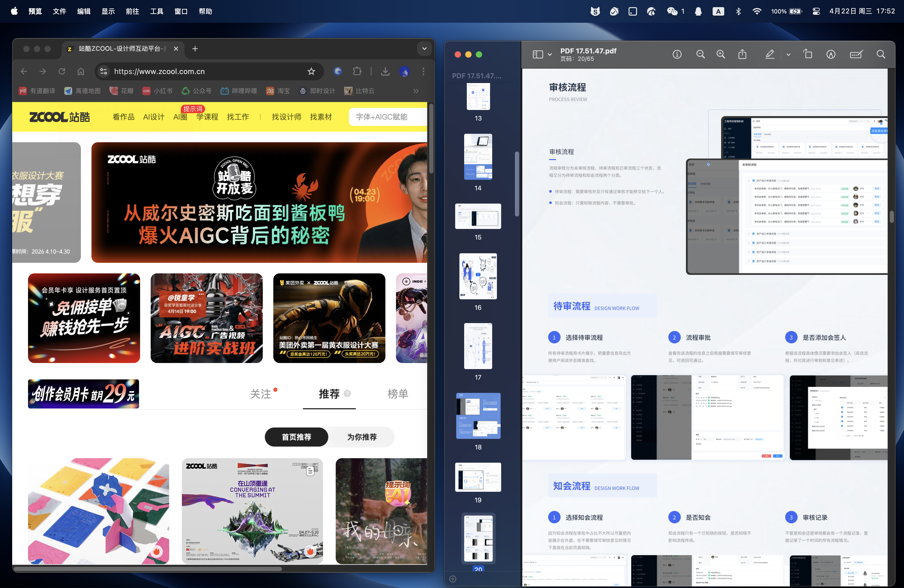Open the 找素材 nav link
Viewport: 904px width, 588px height.
[x=321, y=117]
